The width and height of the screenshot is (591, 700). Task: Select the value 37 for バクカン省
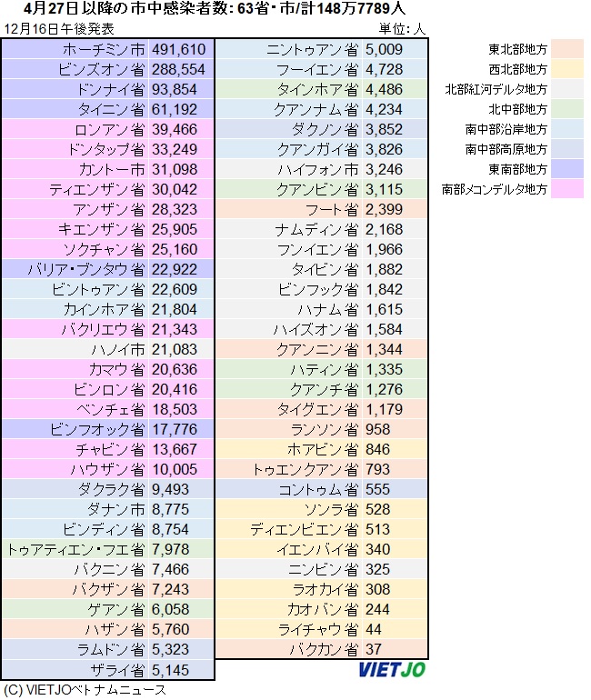[x=374, y=650]
